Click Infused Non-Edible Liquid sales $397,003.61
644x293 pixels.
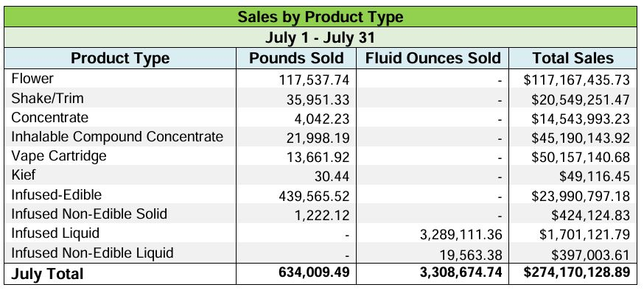pos(590,255)
